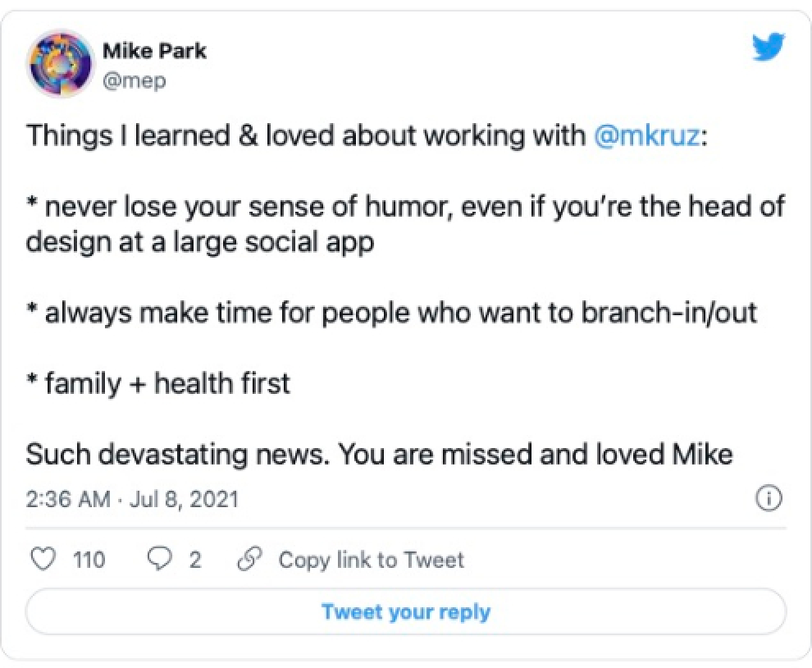Open Mike Park's profile avatar
Image resolution: width=812 pixels, height=668 pixels.
(59, 64)
